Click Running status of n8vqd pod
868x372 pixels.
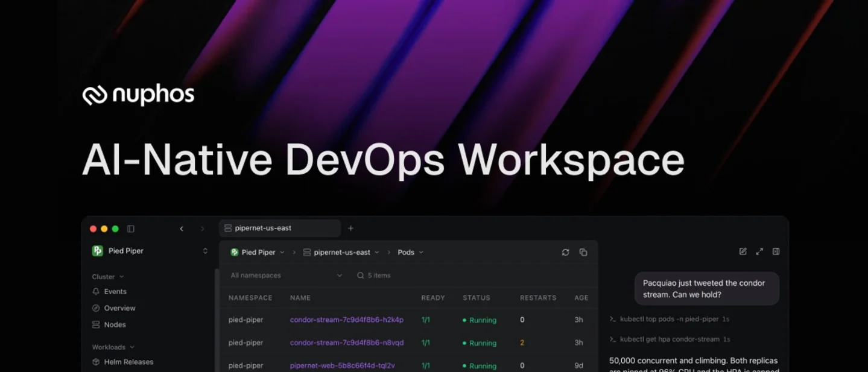click(x=480, y=343)
